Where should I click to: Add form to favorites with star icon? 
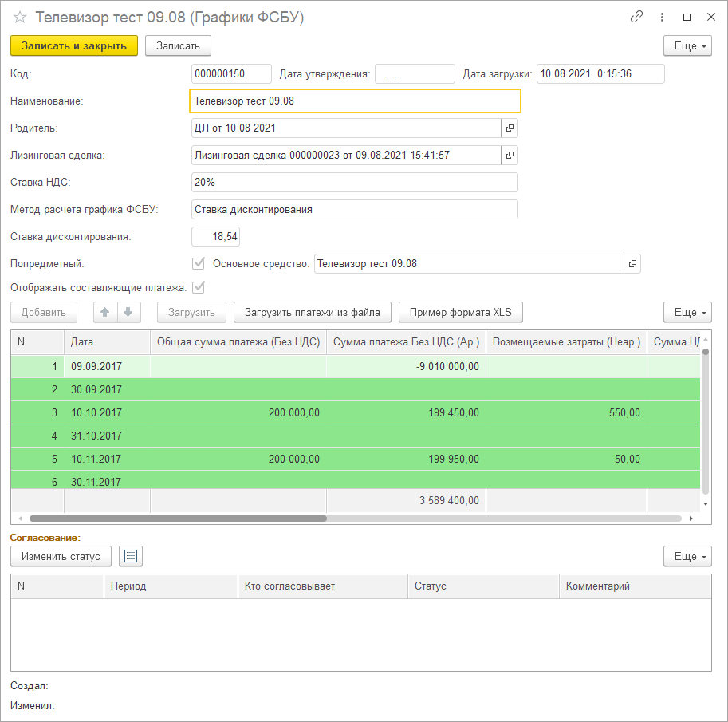click(20, 17)
